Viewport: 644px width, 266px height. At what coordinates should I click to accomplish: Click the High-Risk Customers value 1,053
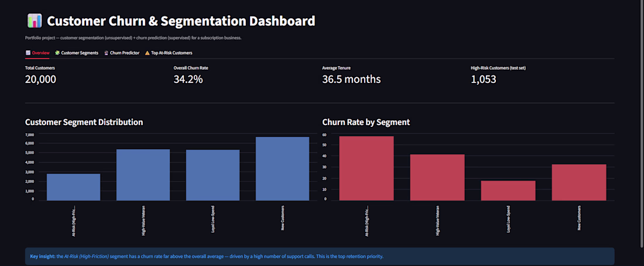click(484, 80)
